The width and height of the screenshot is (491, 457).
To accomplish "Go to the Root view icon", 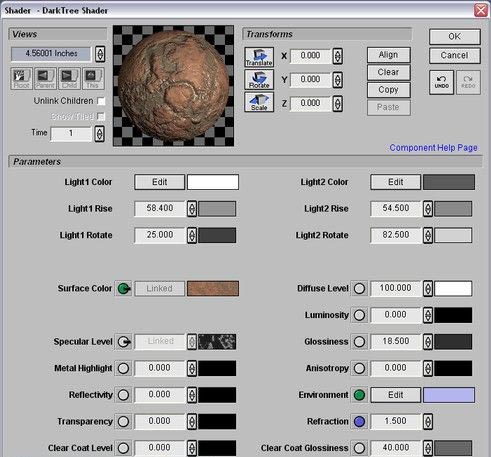I will (x=22, y=79).
